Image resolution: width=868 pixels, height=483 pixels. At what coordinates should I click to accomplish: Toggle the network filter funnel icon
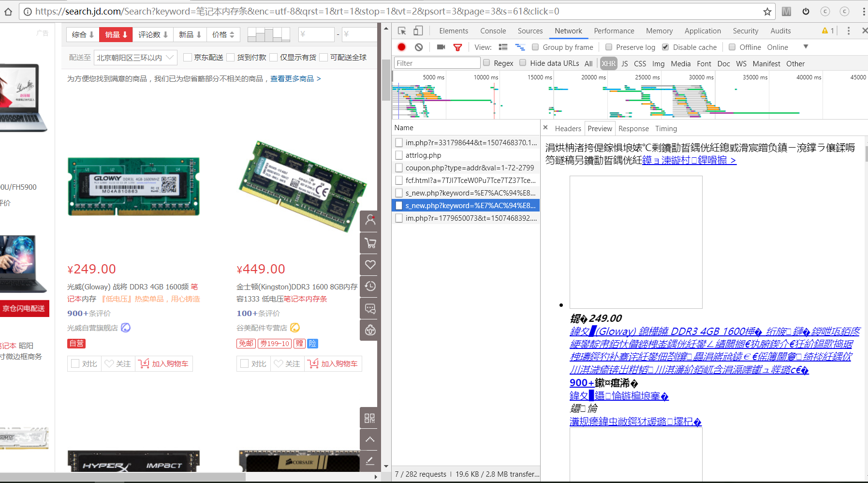pyautogui.click(x=457, y=47)
